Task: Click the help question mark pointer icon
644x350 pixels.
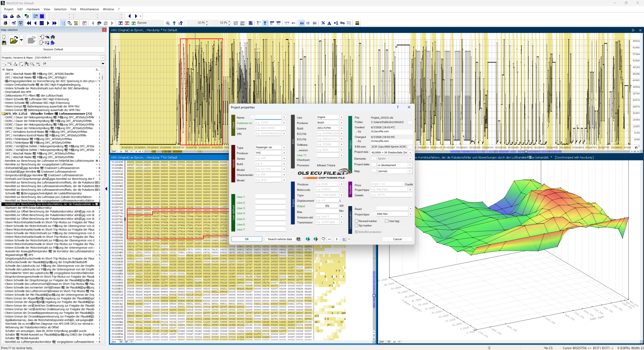Action: point(181,23)
